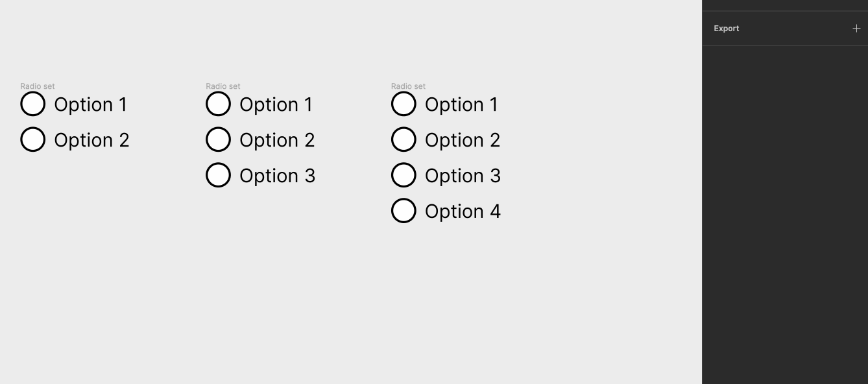Select Option 4 in the third radio set
Screen dimensions: 868x384
tap(404, 210)
